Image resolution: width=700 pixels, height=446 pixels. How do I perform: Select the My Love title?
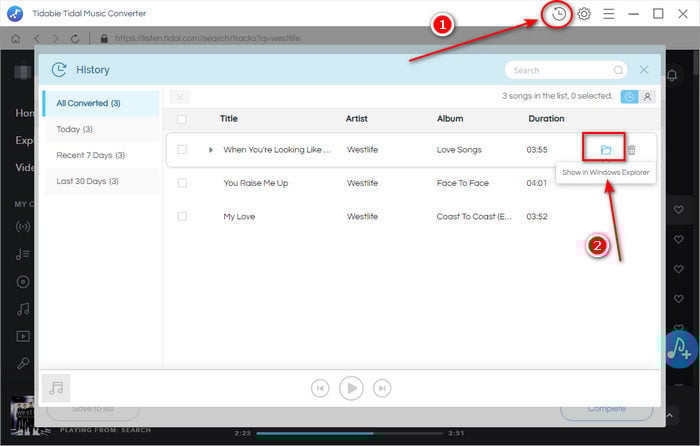coord(239,217)
